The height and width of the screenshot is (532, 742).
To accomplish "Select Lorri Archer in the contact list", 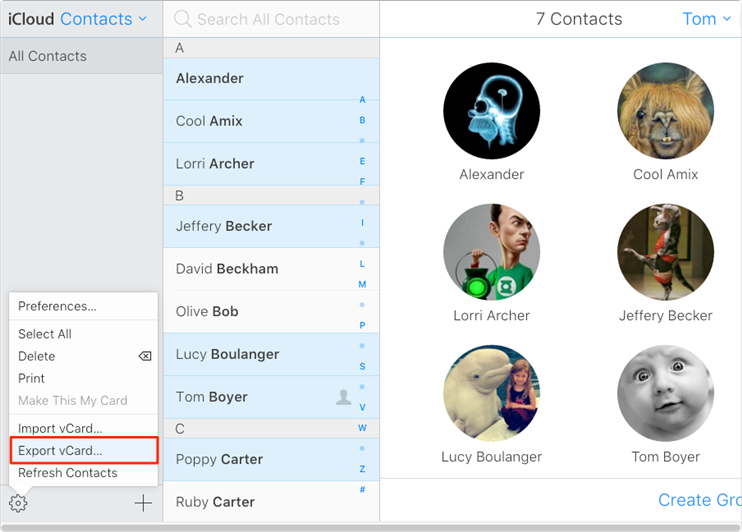I will pyautogui.click(x=271, y=164).
